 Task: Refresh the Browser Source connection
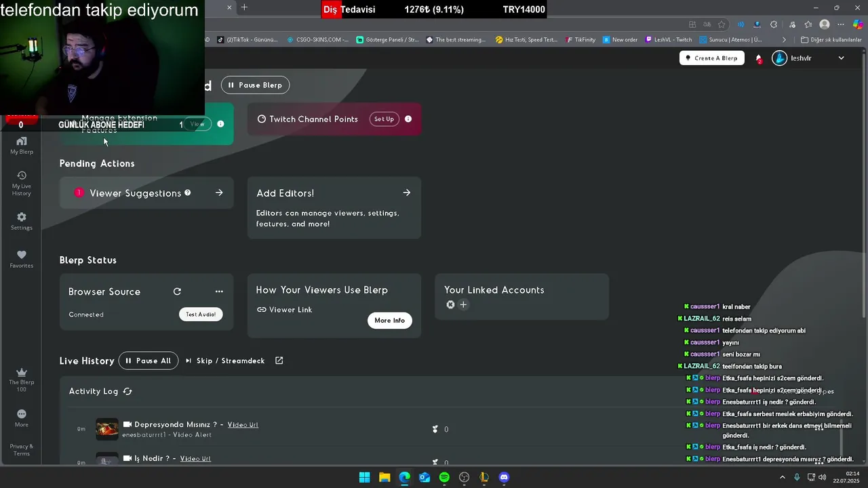click(177, 291)
